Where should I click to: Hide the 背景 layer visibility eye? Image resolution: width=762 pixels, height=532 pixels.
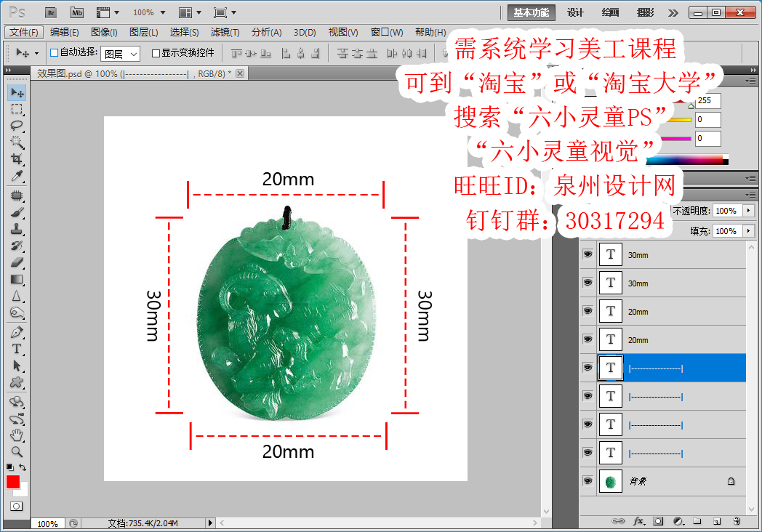pos(587,481)
